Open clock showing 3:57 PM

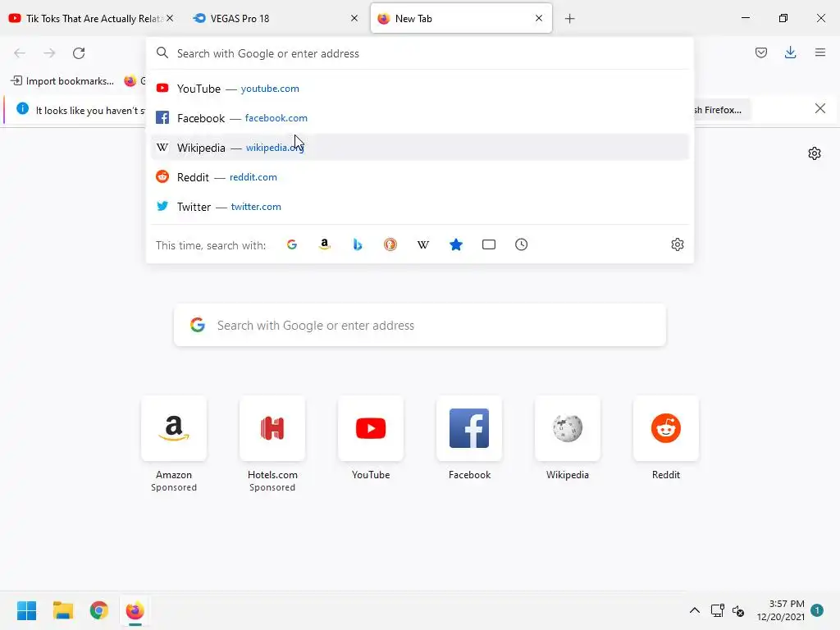pos(781,610)
